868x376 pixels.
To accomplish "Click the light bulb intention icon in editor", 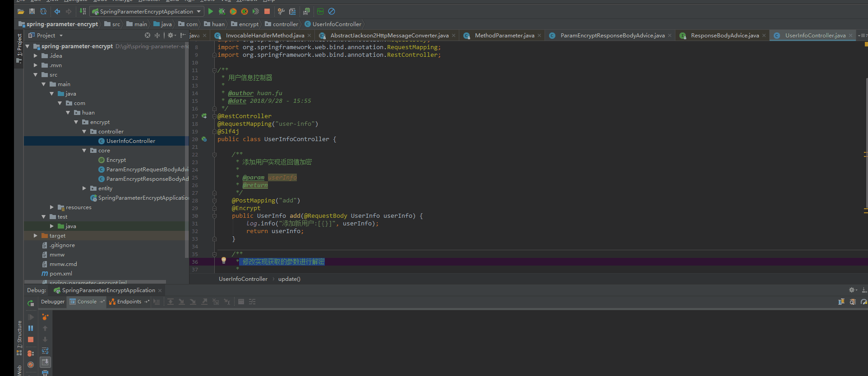I will (x=223, y=260).
